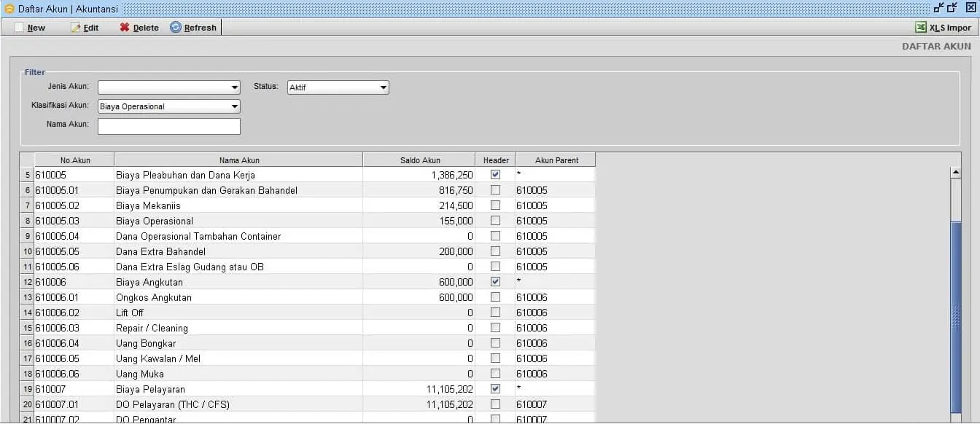Screen dimensions: 980x424
Task: Click the Edit pencil toolbar button
Action: tap(85, 28)
